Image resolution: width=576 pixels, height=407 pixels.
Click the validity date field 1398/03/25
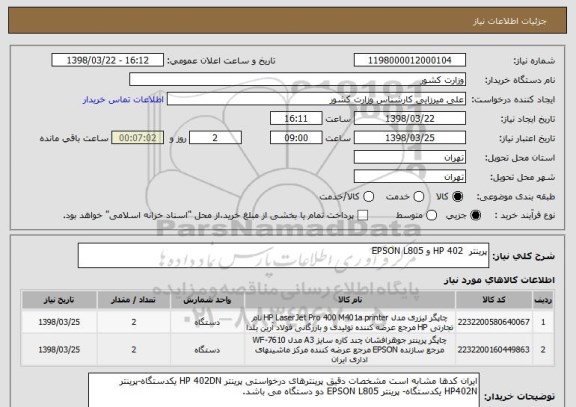pyautogui.click(x=410, y=138)
